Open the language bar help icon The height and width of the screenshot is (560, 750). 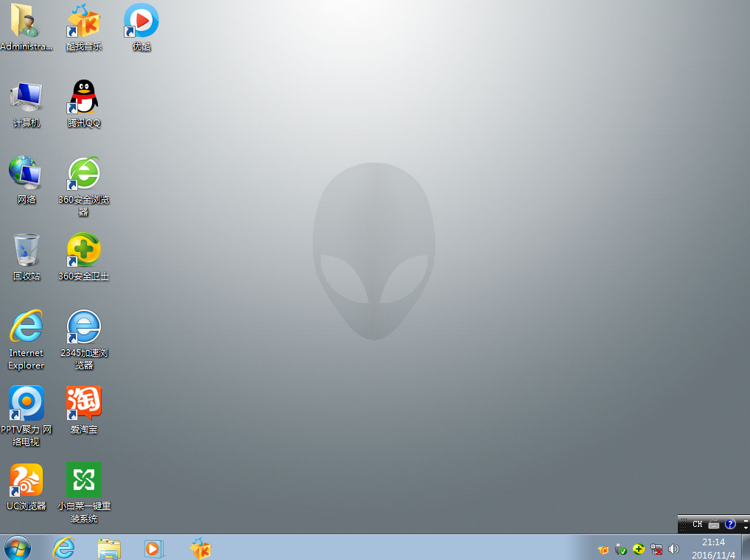coord(730,524)
